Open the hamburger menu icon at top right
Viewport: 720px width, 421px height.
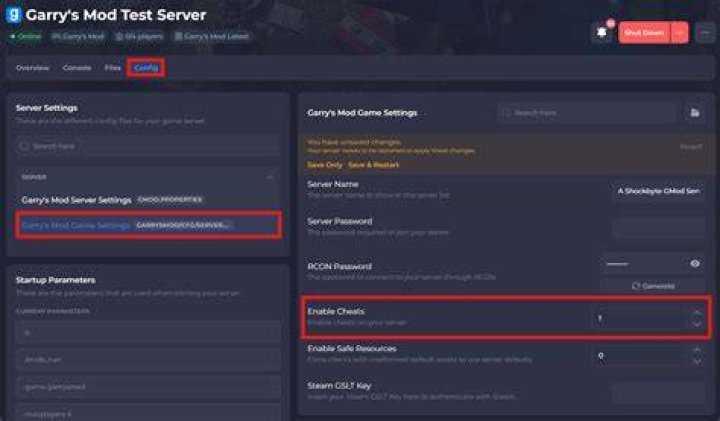click(706, 33)
